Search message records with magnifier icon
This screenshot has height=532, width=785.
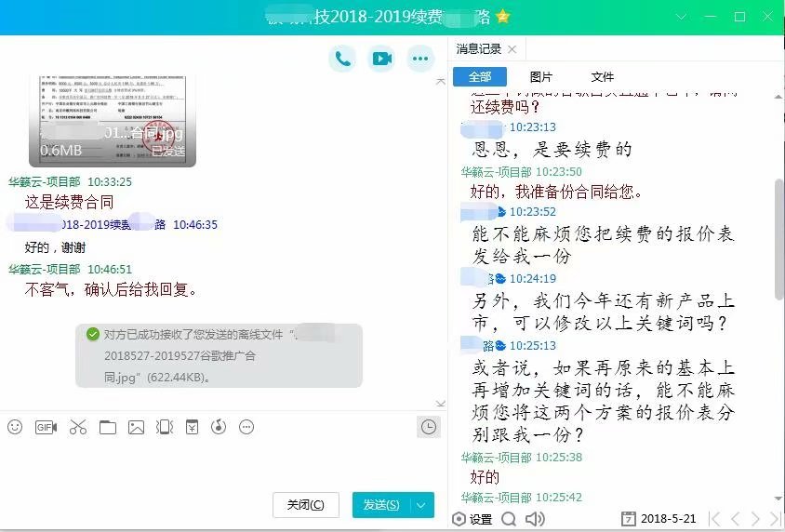coord(509,519)
